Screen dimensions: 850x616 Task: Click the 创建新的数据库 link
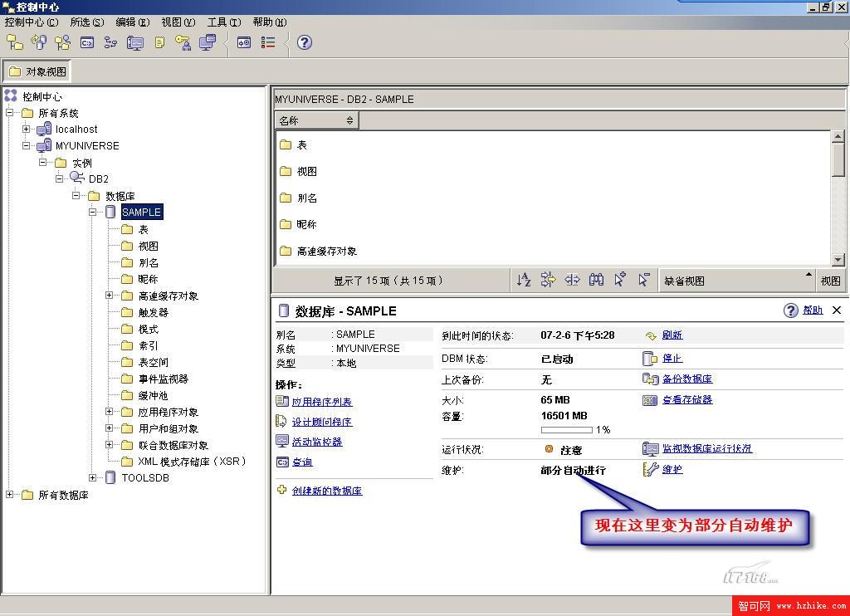pyautogui.click(x=327, y=491)
